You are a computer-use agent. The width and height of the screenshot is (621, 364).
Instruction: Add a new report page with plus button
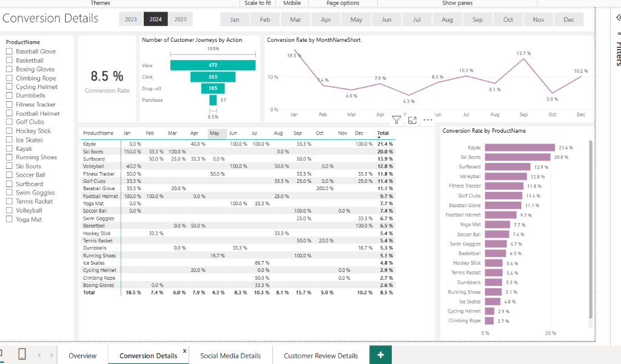380,355
